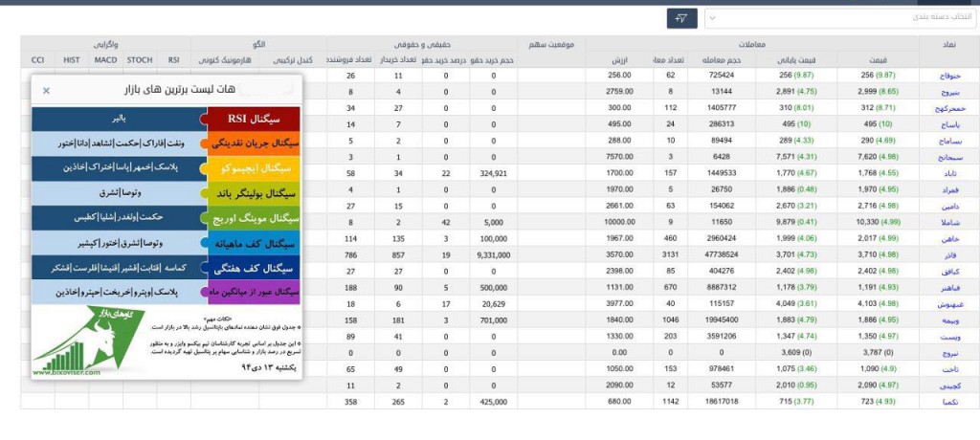Sort by the حجم معامله column header
980x440 pixels.
click(722, 60)
